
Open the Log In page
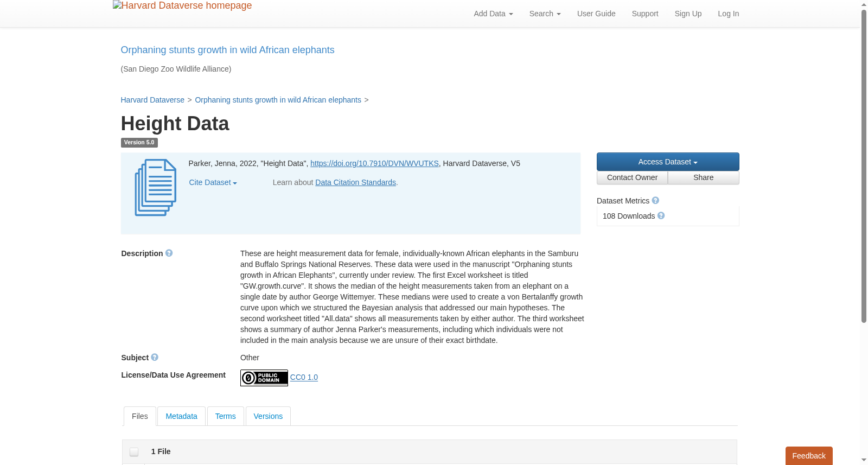[729, 14]
